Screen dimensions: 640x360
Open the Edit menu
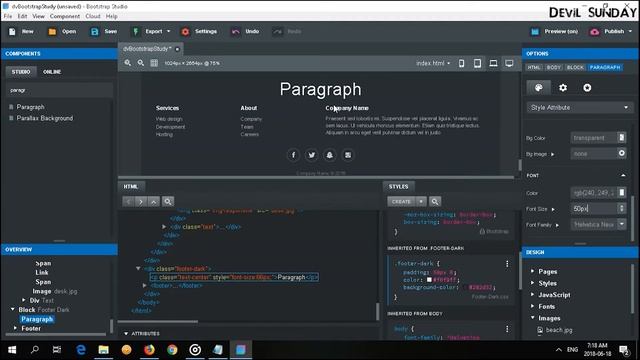tap(22, 16)
